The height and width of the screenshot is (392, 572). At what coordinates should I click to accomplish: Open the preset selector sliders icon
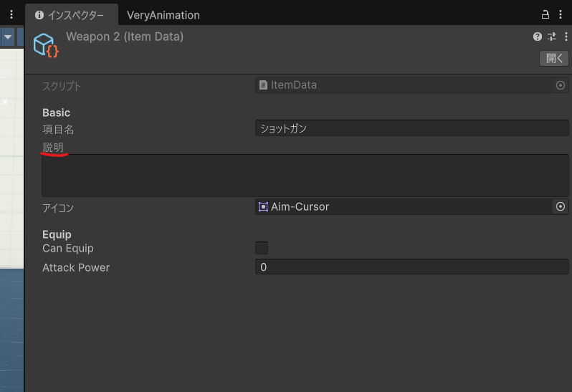pos(552,37)
